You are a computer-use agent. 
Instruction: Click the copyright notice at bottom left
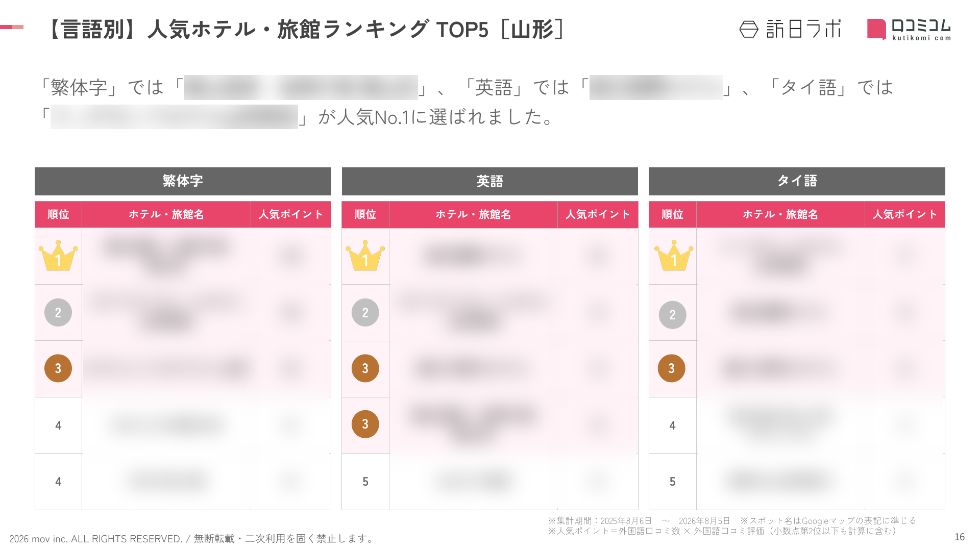192,539
